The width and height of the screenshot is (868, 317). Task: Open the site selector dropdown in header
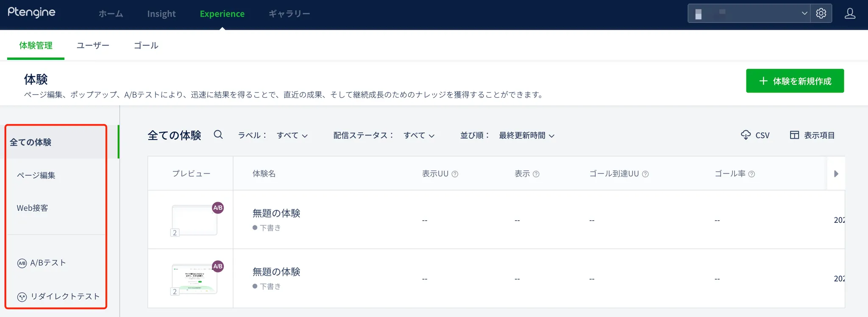coord(749,14)
